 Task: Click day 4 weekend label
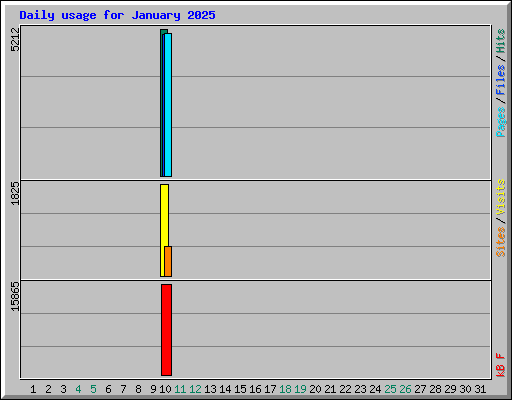(x=78, y=389)
